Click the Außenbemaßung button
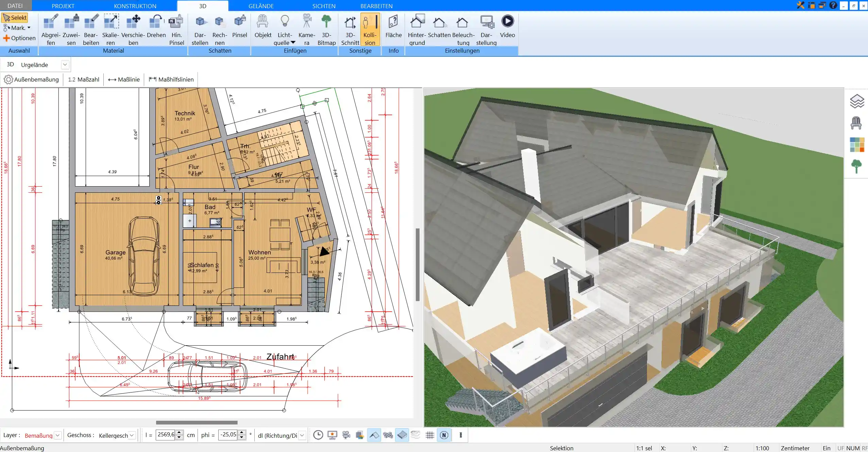Screen dimensions: 868x452 [31, 80]
